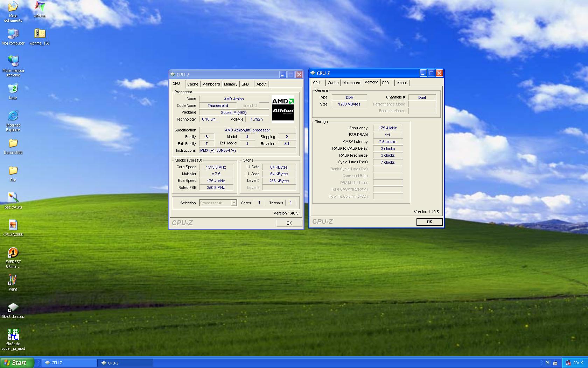
Task: Switch to the Cache tab in the left CPU-Z window
Action: (192, 84)
